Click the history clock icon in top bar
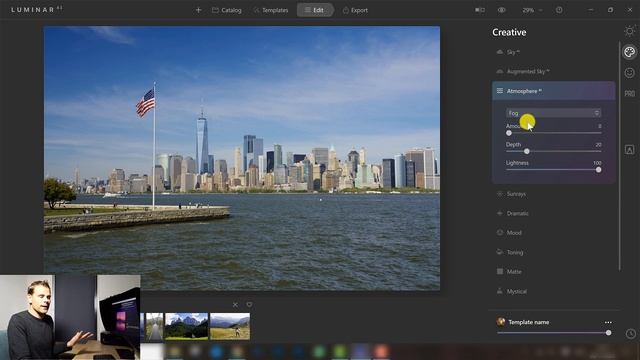Screen dimensions: 640x360 tap(559, 10)
